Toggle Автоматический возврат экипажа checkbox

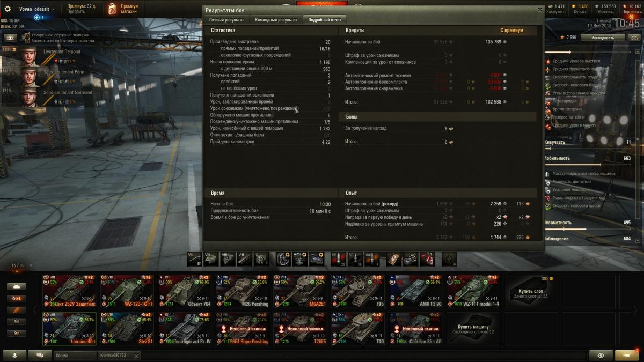point(27,41)
